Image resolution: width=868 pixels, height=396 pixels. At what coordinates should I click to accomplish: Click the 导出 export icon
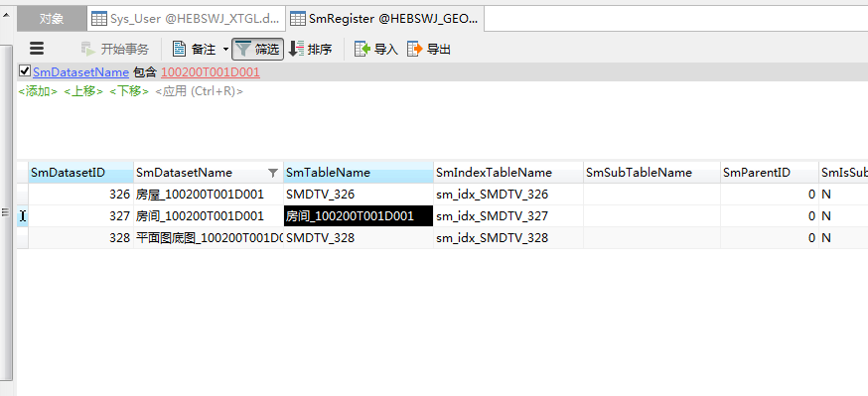pos(414,50)
